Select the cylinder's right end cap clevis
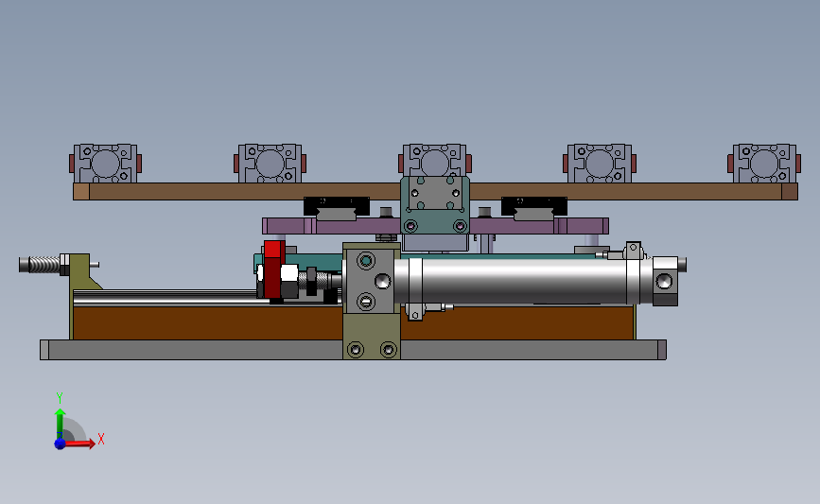The width and height of the screenshot is (820, 504). coord(665,281)
